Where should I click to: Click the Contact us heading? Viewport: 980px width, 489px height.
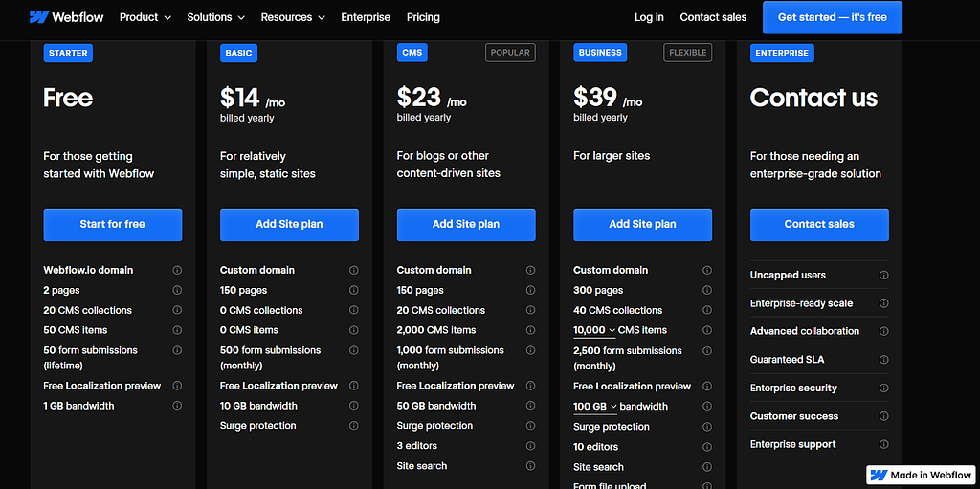pos(813,98)
